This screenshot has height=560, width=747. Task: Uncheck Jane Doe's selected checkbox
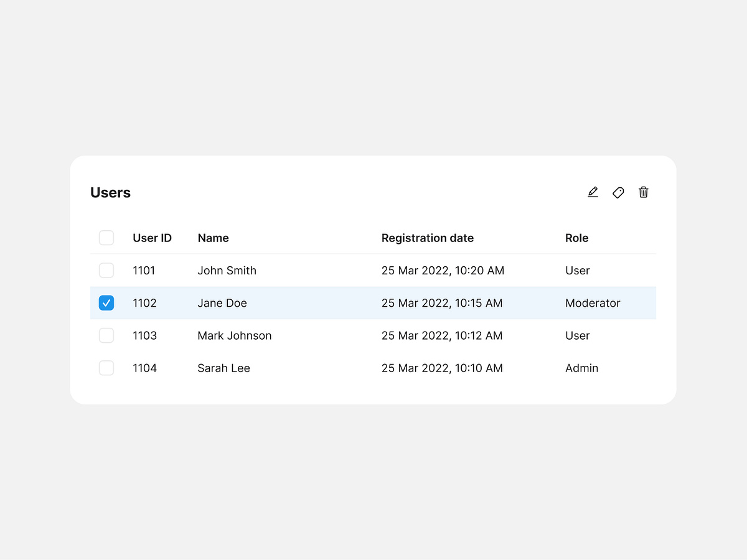pos(106,302)
